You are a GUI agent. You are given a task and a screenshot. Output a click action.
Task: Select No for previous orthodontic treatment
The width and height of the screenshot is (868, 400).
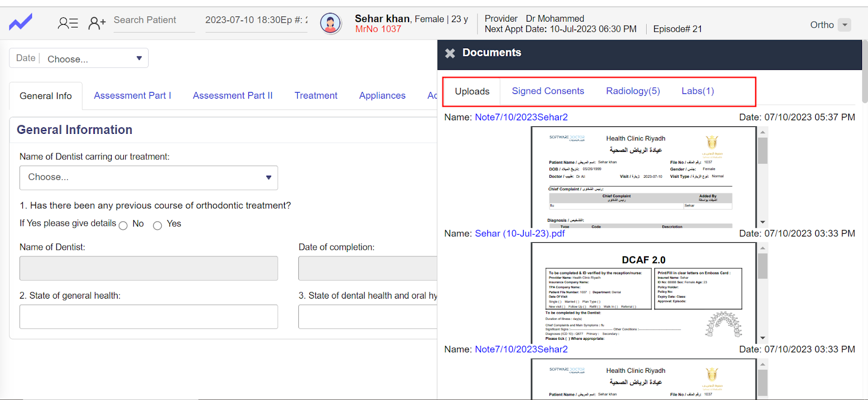(123, 225)
